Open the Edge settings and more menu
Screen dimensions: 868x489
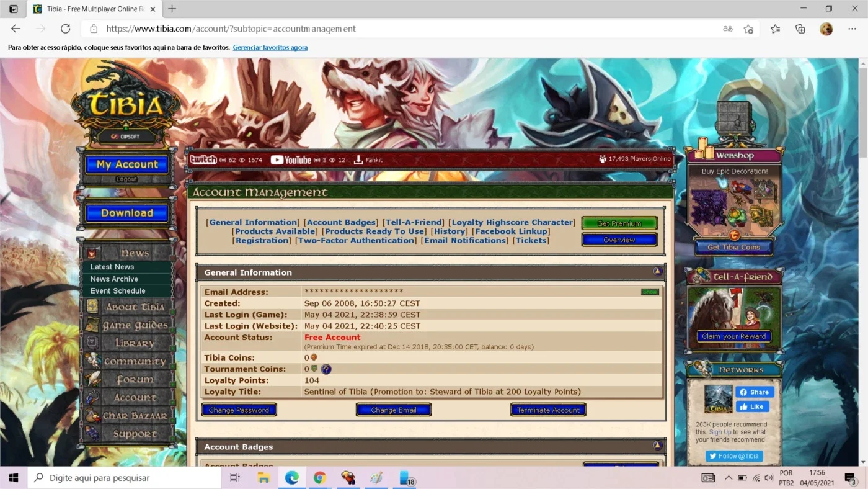852,29
